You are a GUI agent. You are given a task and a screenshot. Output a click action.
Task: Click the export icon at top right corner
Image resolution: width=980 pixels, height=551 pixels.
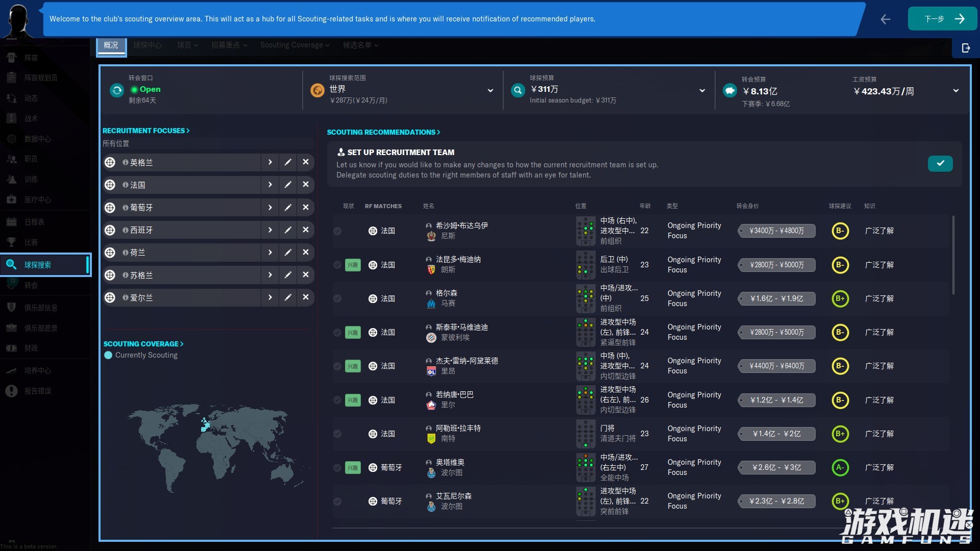click(x=966, y=48)
